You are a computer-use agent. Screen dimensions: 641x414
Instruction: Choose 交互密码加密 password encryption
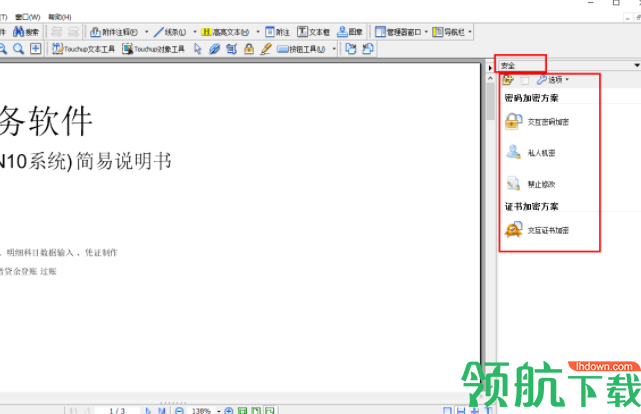[x=537, y=122]
